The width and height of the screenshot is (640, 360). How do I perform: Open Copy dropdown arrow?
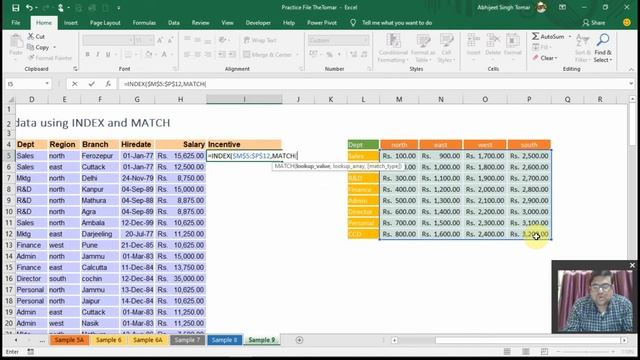pyautogui.click(x=54, y=47)
